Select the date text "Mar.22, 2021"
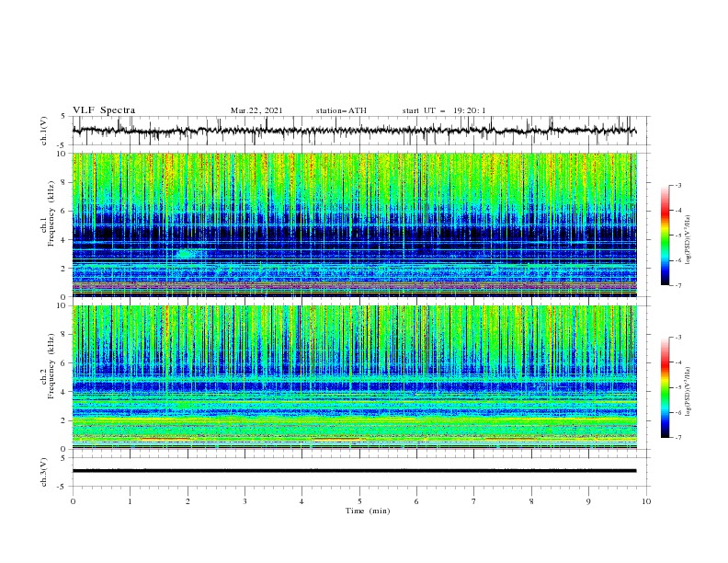Screen dimensions: 728x563 (x=256, y=110)
